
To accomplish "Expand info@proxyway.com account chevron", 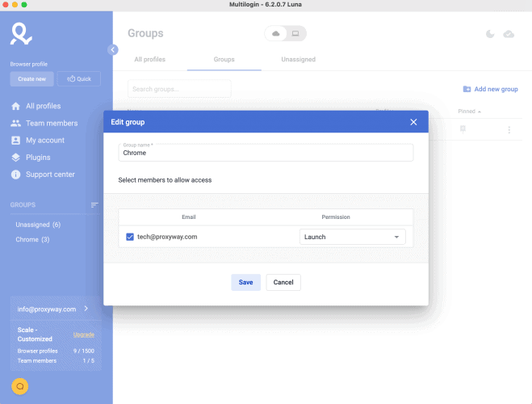I will (86, 309).
